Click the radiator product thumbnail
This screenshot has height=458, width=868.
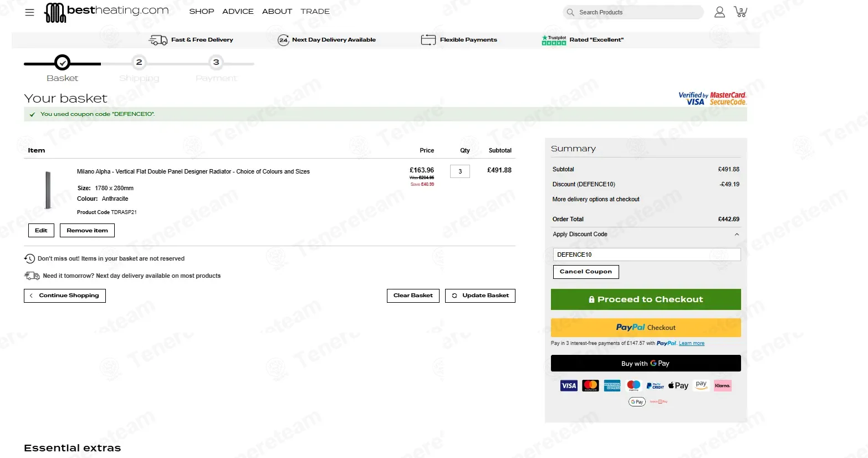[48, 190]
